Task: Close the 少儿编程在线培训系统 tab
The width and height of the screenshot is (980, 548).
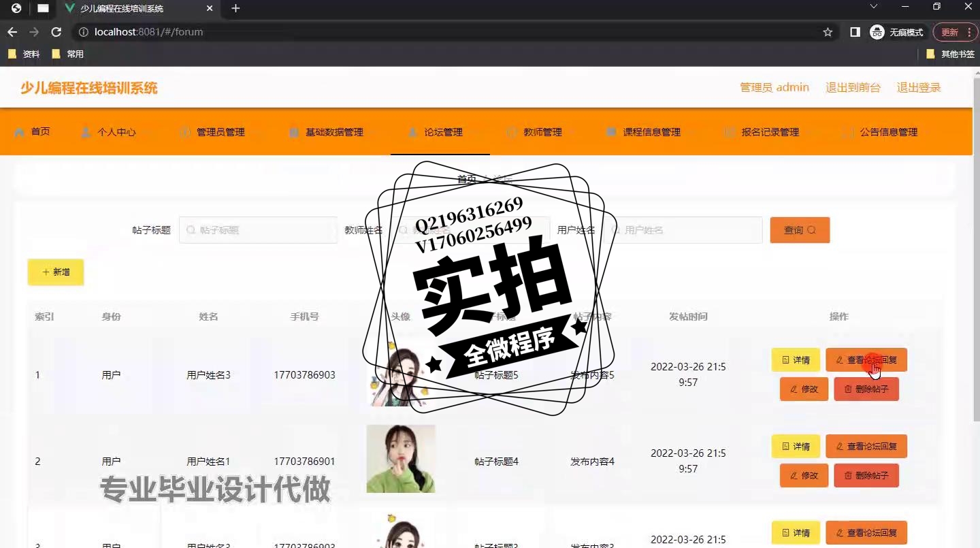Action: [x=210, y=9]
